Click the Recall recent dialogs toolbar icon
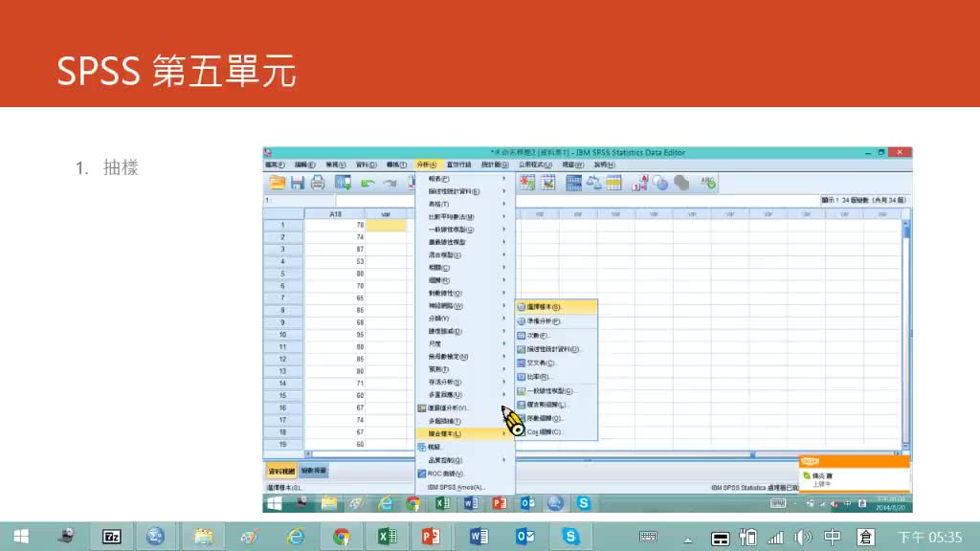This screenshot has height=551, width=980. (x=343, y=183)
